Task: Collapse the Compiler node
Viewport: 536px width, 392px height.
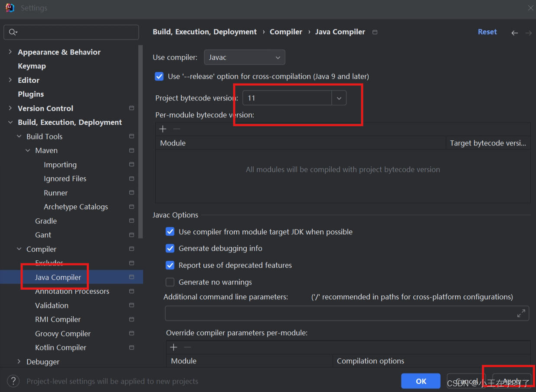Action: pos(19,249)
